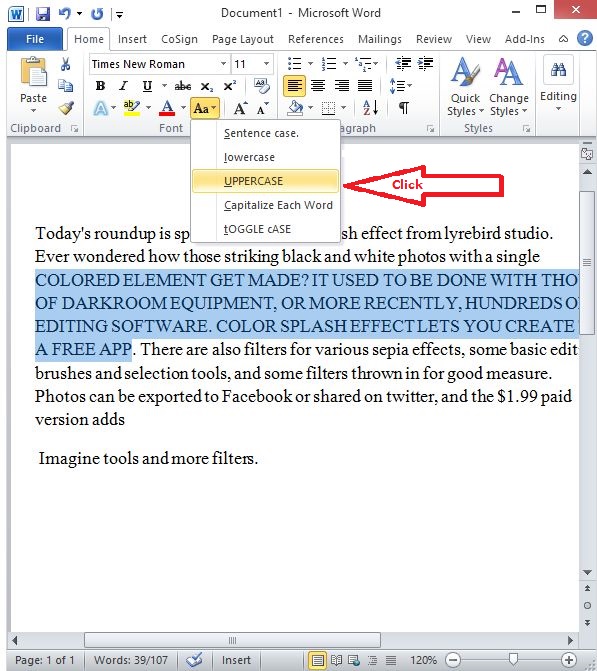This screenshot has width=597, height=671.
Task: Toggle Italic formatting
Action: tap(124, 86)
